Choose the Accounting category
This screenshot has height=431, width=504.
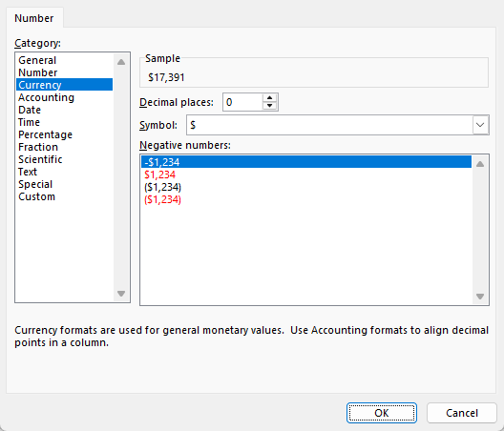pos(64,97)
